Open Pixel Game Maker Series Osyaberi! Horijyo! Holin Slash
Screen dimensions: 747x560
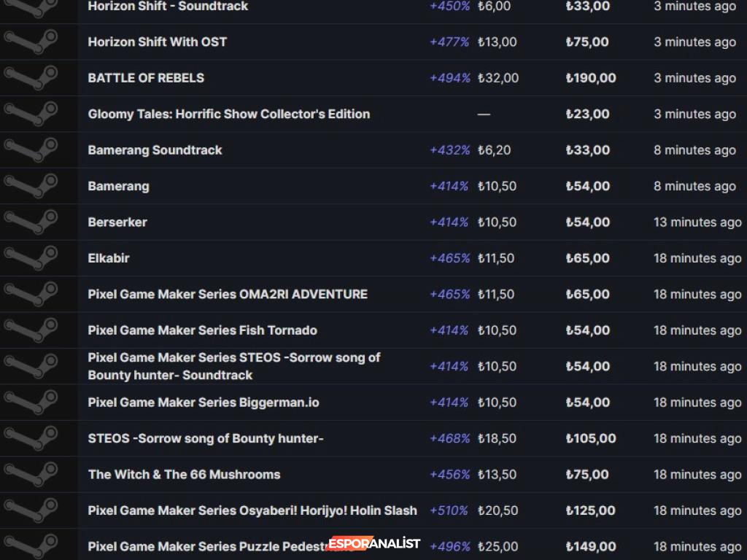[x=252, y=510]
